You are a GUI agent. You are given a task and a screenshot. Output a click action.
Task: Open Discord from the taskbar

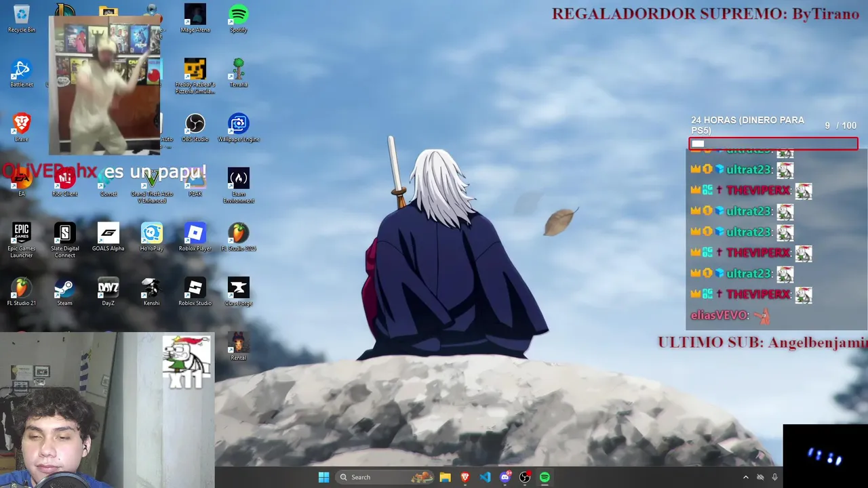point(505,477)
